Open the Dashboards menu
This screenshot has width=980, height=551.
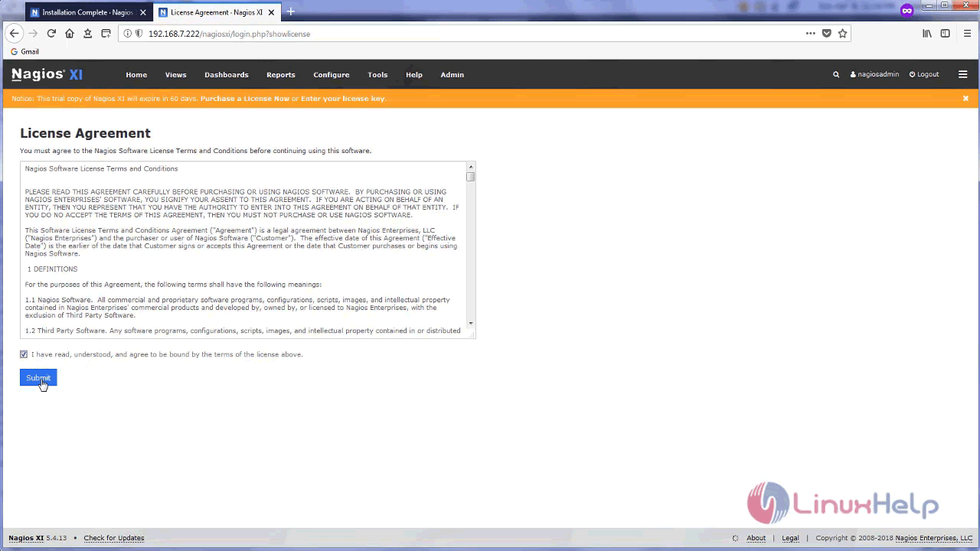point(226,74)
